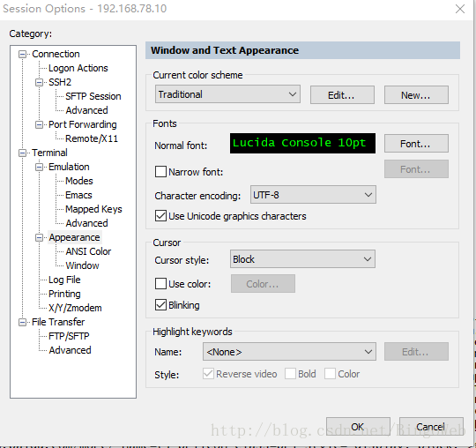Image resolution: width=476 pixels, height=448 pixels.
Task: Select Appearance category
Action: pyautogui.click(x=75, y=237)
